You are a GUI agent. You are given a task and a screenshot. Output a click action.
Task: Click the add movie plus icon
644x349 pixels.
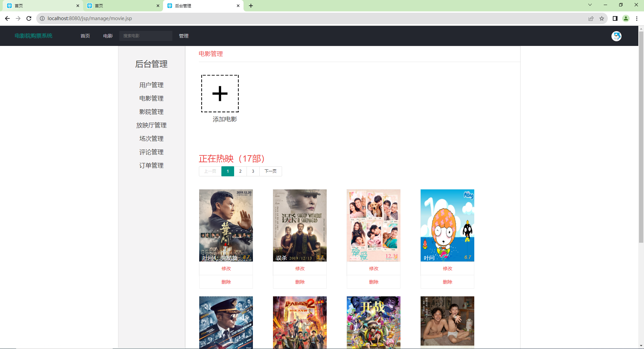pos(220,94)
